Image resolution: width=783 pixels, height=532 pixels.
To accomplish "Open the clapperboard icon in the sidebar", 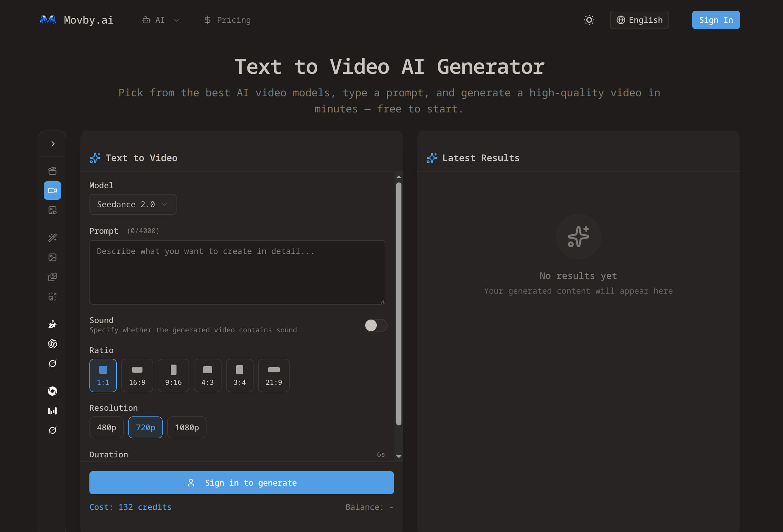I will click(x=52, y=171).
